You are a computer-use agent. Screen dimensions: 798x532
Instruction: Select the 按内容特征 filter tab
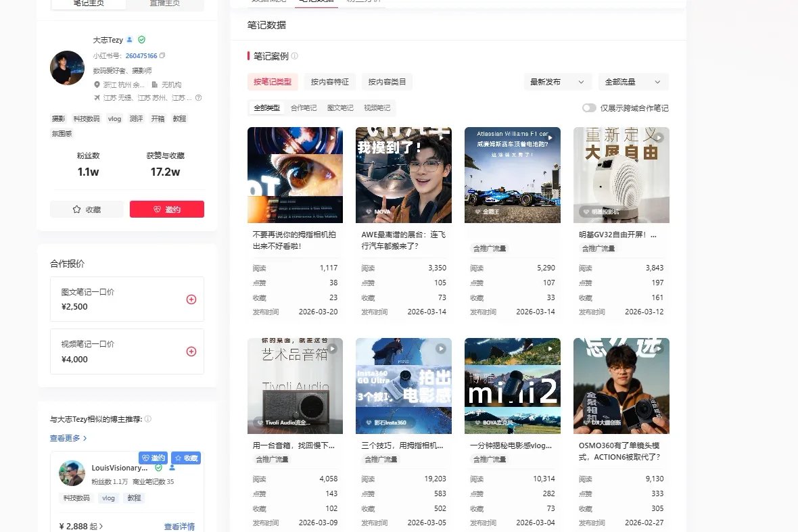pyautogui.click(x=330, y=82)
